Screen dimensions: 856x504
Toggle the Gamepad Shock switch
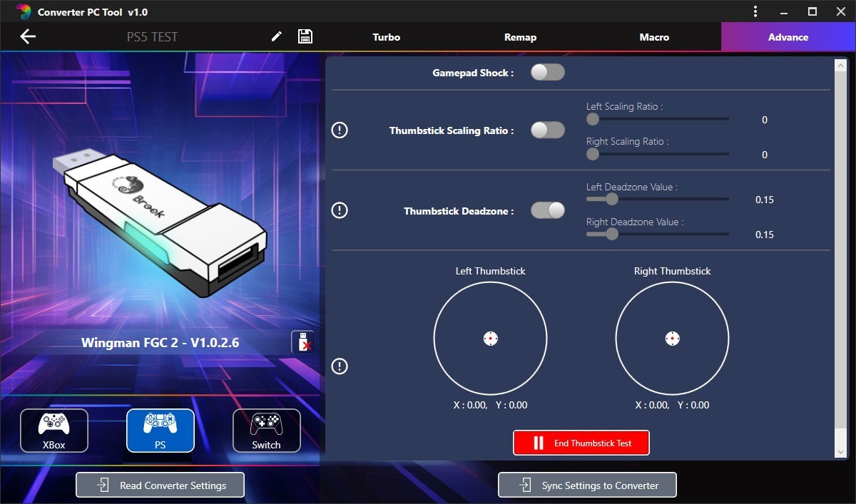(x=548, y=72)
